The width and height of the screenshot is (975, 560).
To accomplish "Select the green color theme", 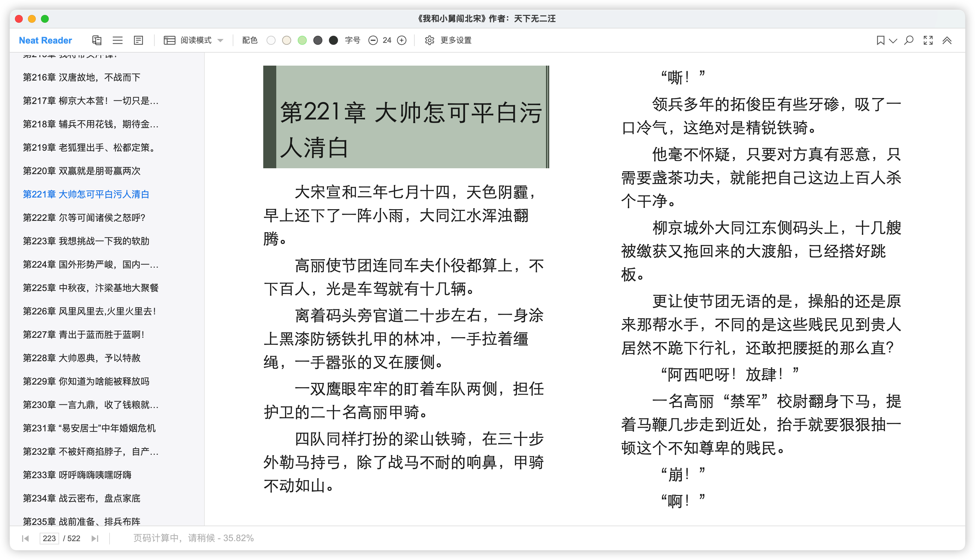I will (x=303, y=40).
